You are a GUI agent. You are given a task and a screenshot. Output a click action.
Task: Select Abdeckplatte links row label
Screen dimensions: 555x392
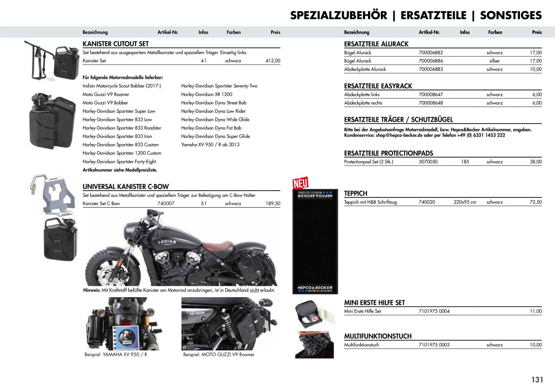pyautogui.click(x=362, y=95)
